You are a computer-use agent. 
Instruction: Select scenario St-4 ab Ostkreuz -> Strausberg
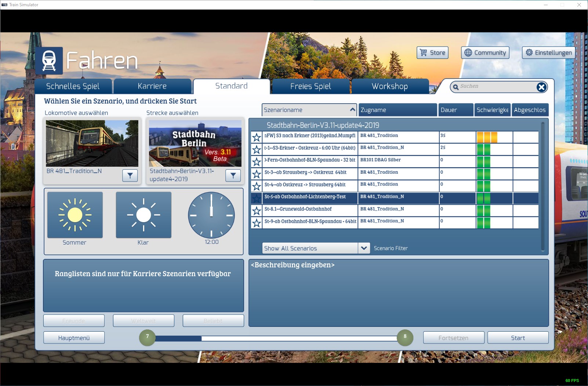coord(310,186)
